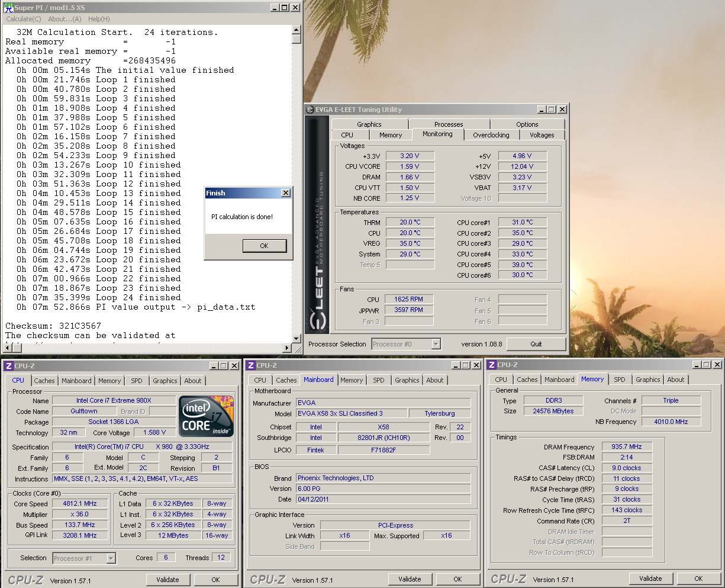
Task: Click OK in the CPU-Z CPU window
Action: [x=216, y=580]
